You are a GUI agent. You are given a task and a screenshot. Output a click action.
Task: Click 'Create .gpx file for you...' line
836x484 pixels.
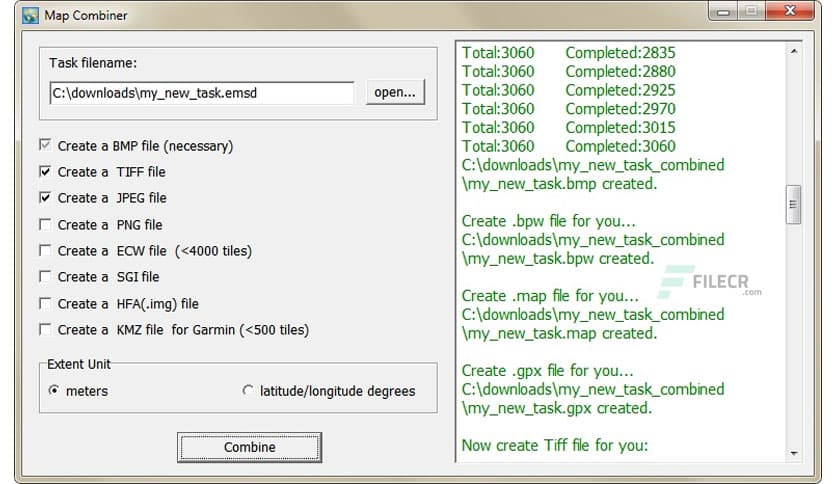pos(548,370)
